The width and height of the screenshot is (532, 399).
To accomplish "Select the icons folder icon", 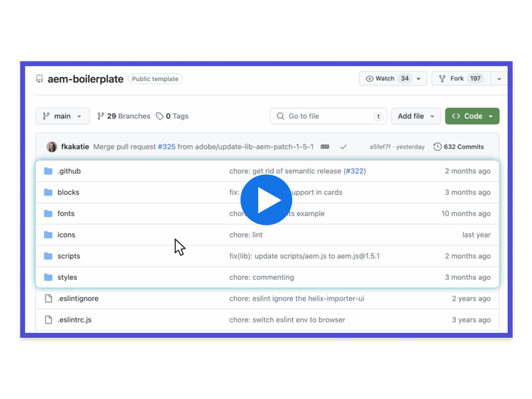I will (48, 235).
